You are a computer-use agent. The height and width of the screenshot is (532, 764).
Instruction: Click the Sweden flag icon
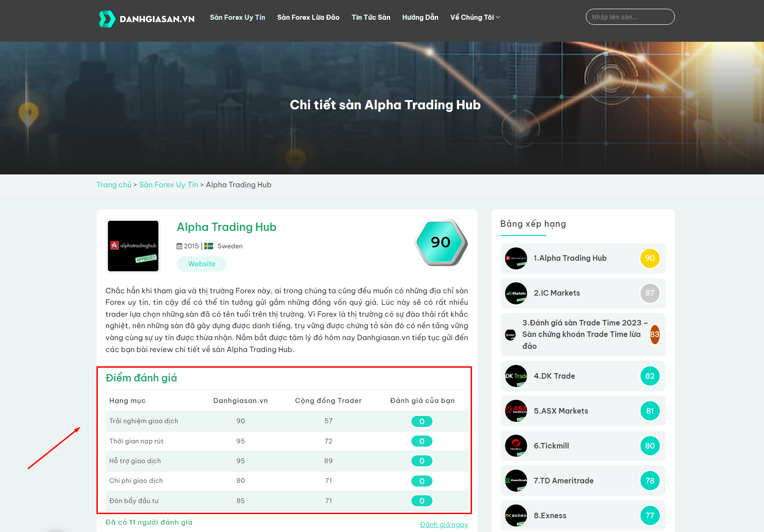click(209, 246)
